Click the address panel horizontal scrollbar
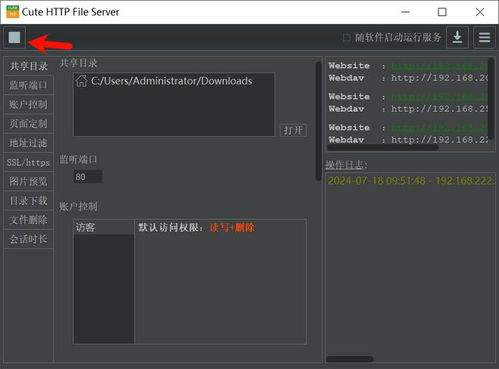This screenshot has height=369, width=499. coord(383,147)
